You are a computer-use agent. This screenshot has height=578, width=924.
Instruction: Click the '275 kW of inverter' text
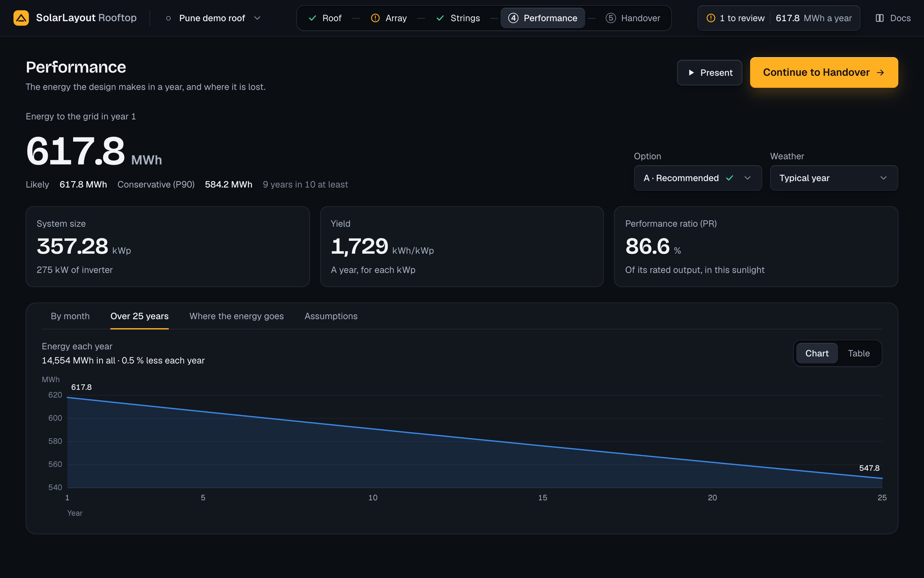(74, 270)
